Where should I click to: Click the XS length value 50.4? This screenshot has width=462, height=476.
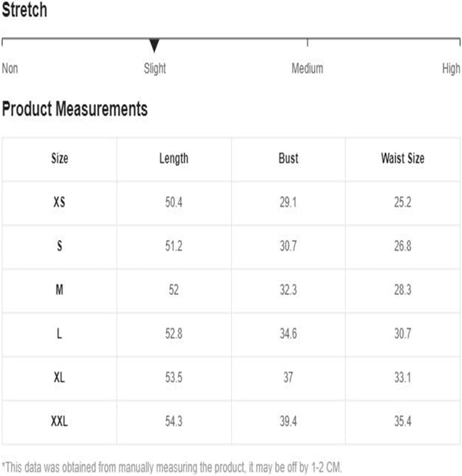(x=174, y=202)
